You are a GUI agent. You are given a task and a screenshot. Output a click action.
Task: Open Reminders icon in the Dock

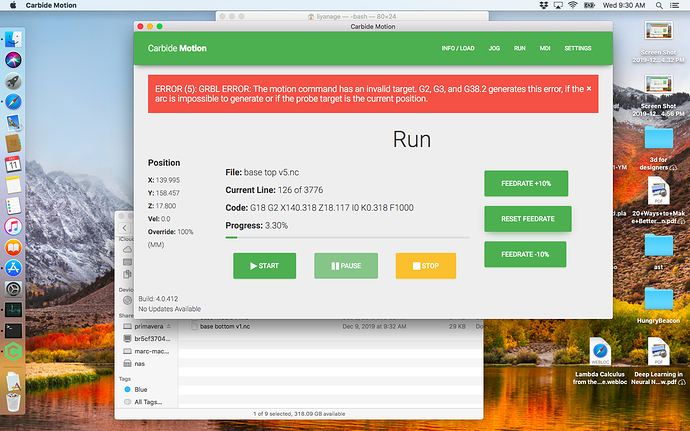pos(13,206)
